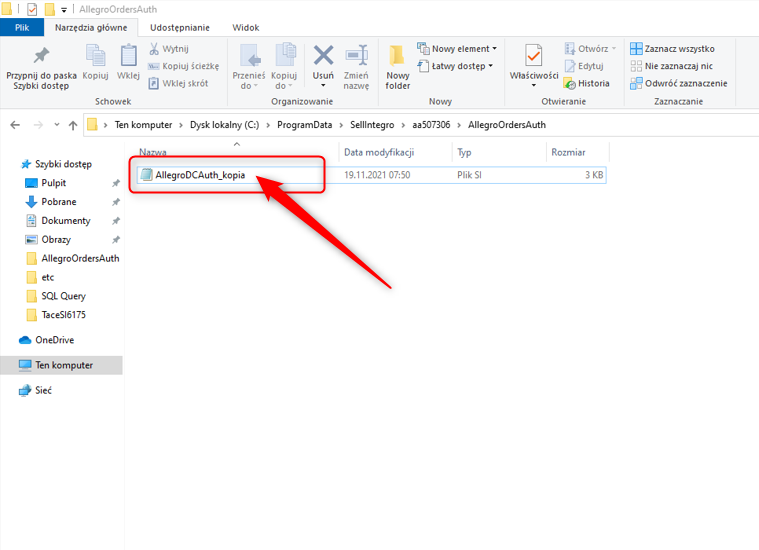Open file Historia
Image resolution: width=759 pixels, height=550 pixels.
coord(587,83)
